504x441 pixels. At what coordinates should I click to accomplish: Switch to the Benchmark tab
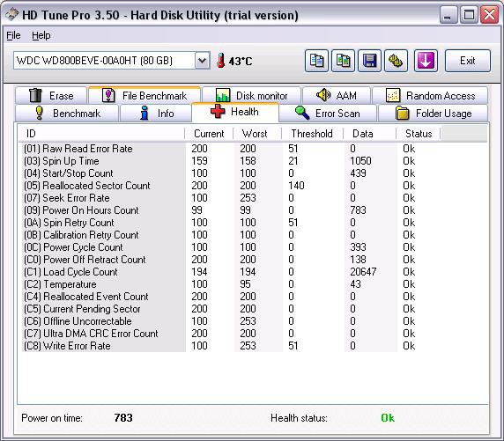67,114
